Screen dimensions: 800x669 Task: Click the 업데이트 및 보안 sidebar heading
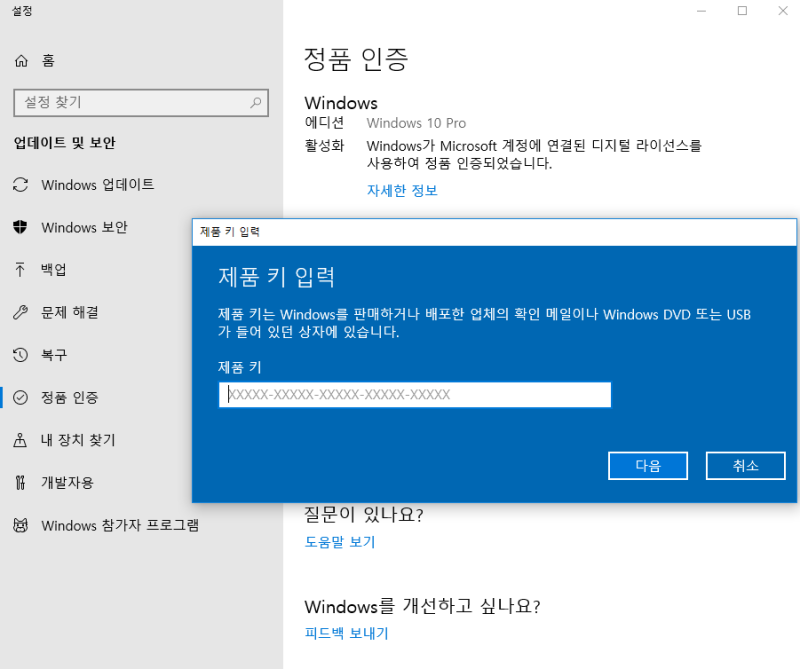[x=65, y=142]
